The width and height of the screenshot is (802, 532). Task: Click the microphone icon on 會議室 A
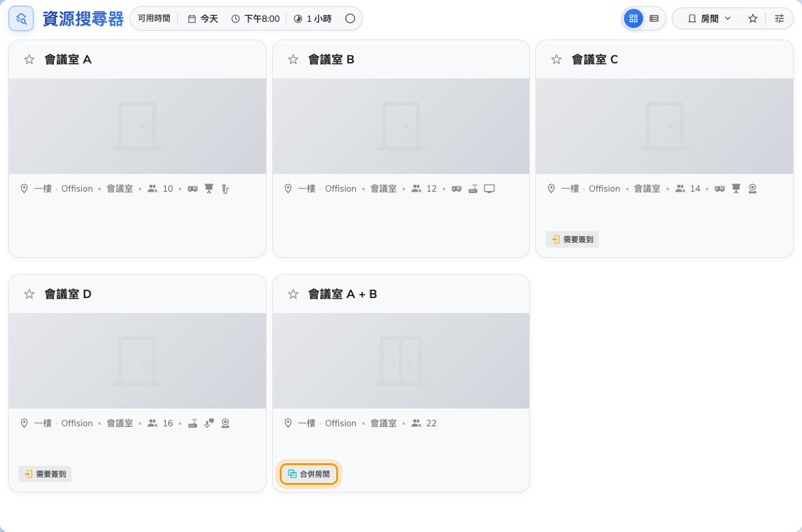click(225, 190)
